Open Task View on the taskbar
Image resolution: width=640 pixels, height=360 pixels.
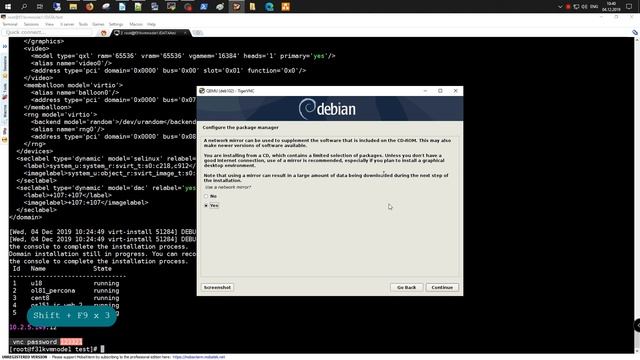click(x=40, y=7)
